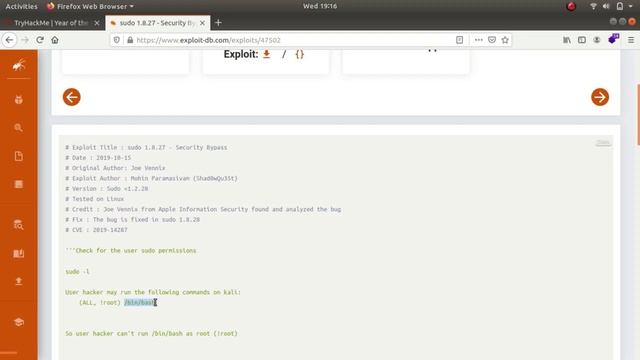Go to previous exploit arrow
This screenshot has height=360, width=640.
coord(72,97)
